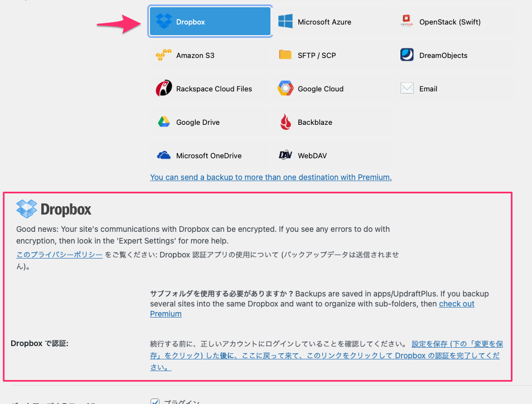Choose OpenStack (Swift) storage option
The height and width of the screenshot is (404, 532).
[450, 22]
